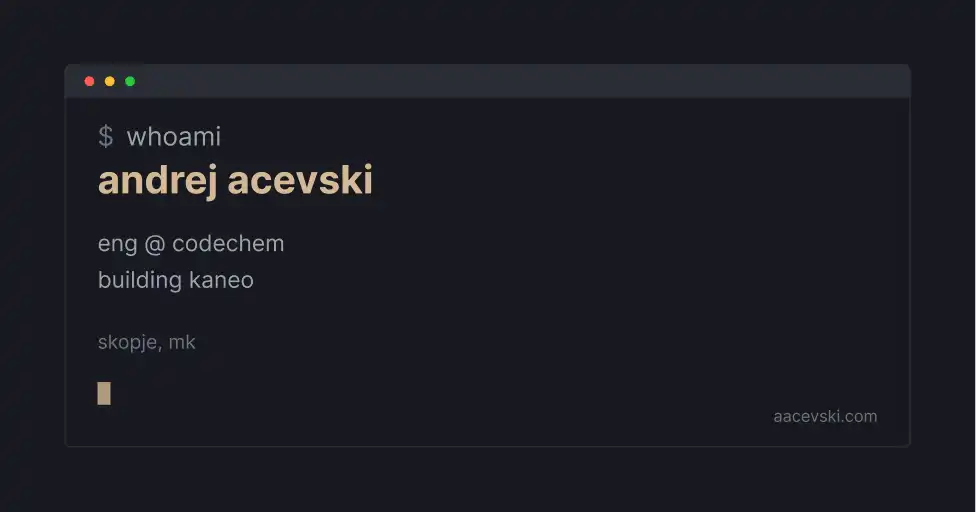Click the terminal window title bar
976x512 pixels.
tap(500, 81)
